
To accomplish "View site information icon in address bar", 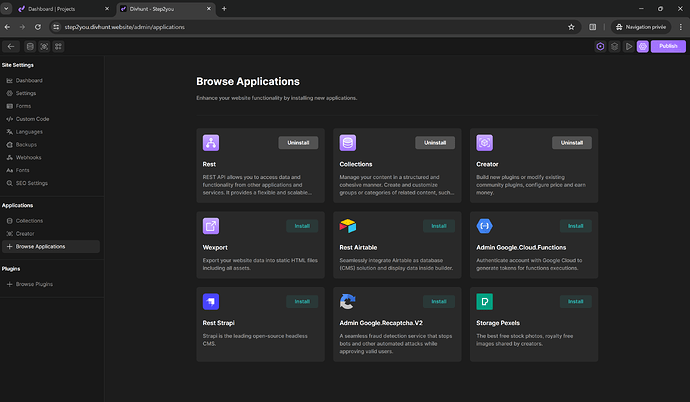I will (56, 27).
